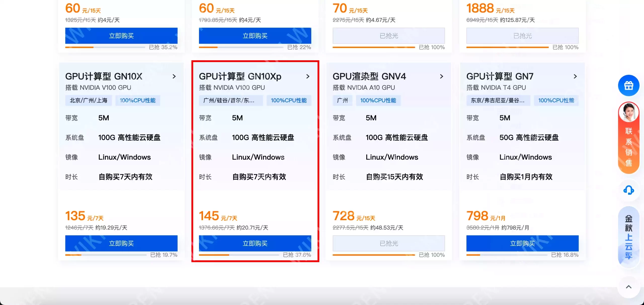The width and height of the screenshot is (644, 305).
Task: Expand GPU计算型 GN7 details chevron
Action: pos(575,76)
